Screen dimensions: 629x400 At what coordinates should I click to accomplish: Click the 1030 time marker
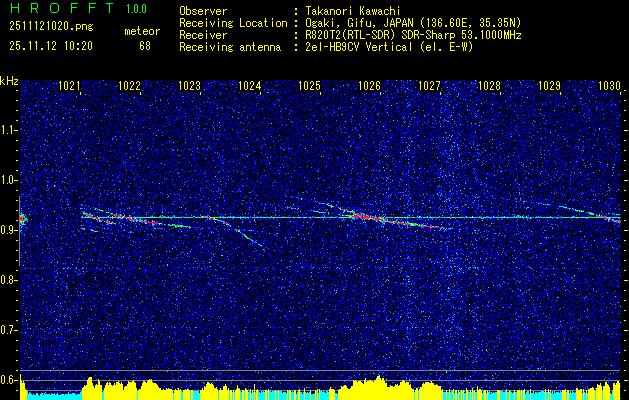click(x=609, y=85)
